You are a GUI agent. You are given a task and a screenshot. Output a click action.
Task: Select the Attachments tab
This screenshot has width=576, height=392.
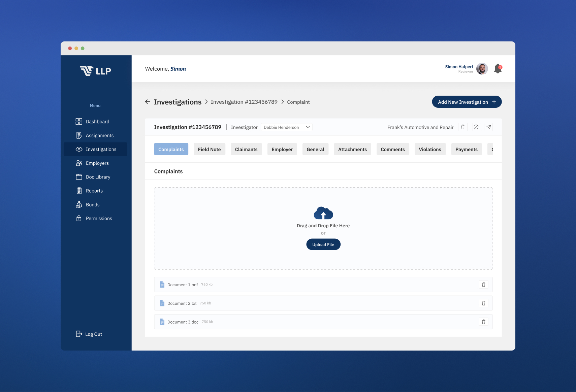coord(352,150)
